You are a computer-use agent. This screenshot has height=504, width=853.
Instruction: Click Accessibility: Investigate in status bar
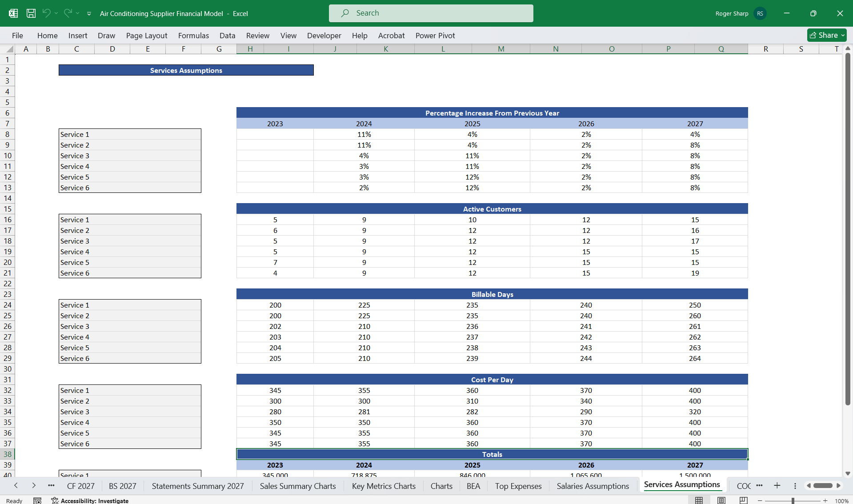click(x=90, y=500)
